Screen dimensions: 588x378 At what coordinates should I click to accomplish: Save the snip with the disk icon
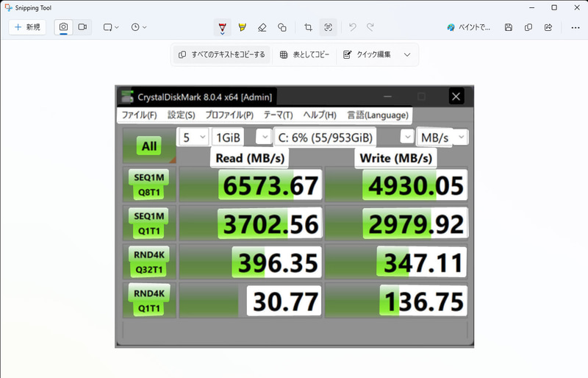[x=509, y=27]
